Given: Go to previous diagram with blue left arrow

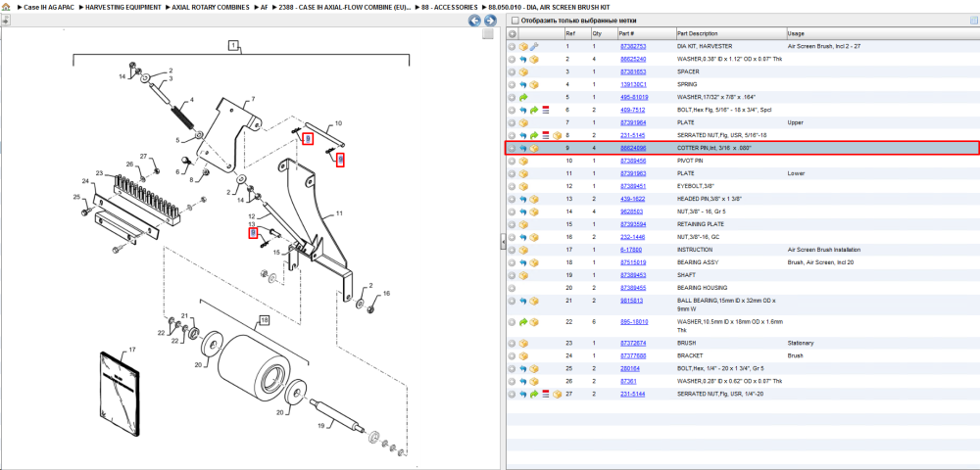Looking at the screenshot, I should [475, 21].
